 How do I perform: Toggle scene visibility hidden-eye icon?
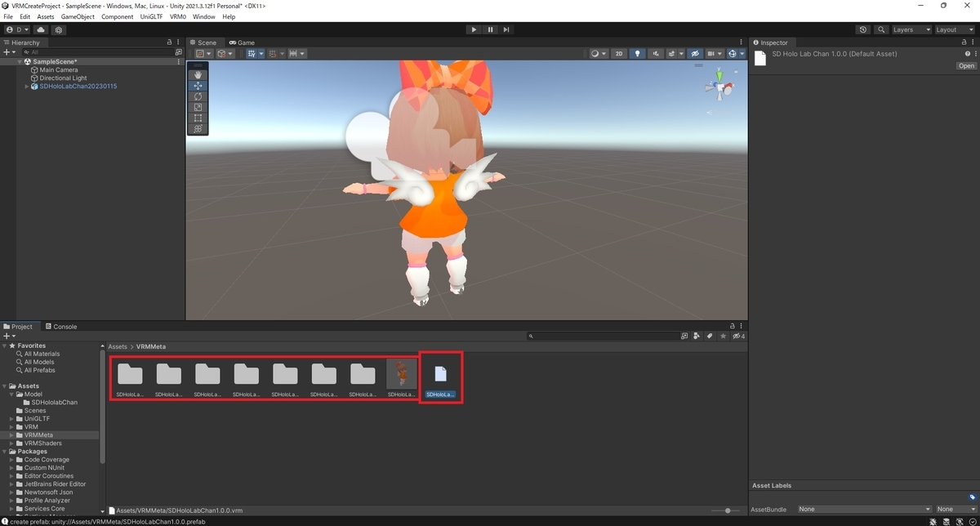[695, 54]
